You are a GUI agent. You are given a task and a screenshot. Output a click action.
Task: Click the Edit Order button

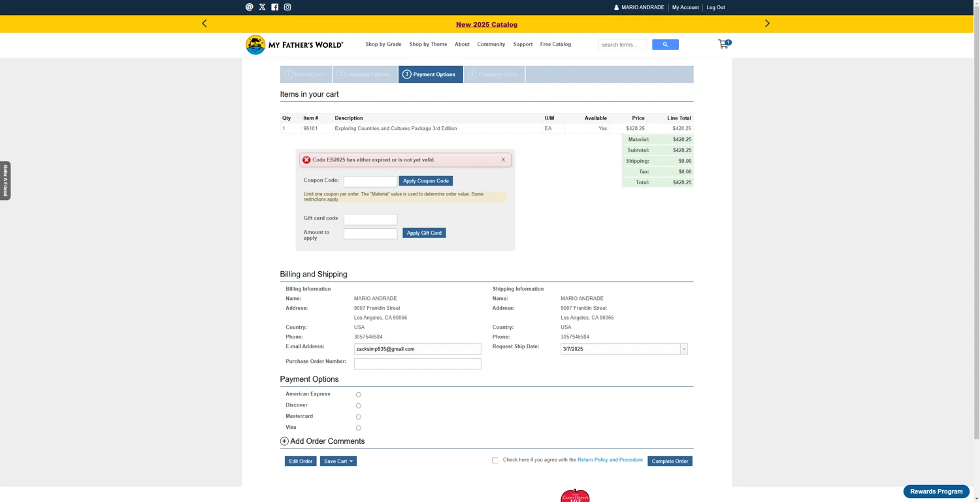point(301,461)
